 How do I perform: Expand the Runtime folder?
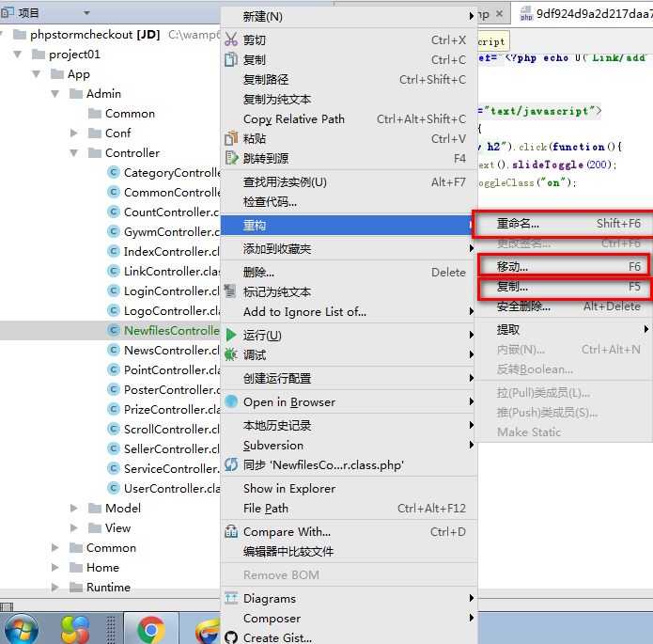tap(55, 587)
